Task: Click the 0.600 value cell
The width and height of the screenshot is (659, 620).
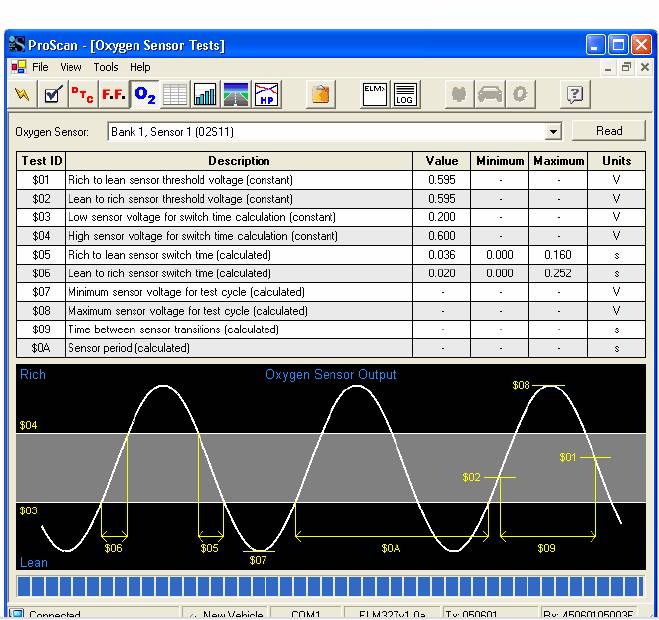Action: click(442, 236)
